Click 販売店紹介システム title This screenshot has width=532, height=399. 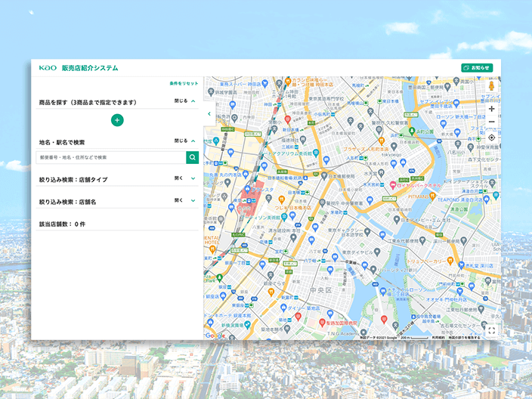coord(90,68)
